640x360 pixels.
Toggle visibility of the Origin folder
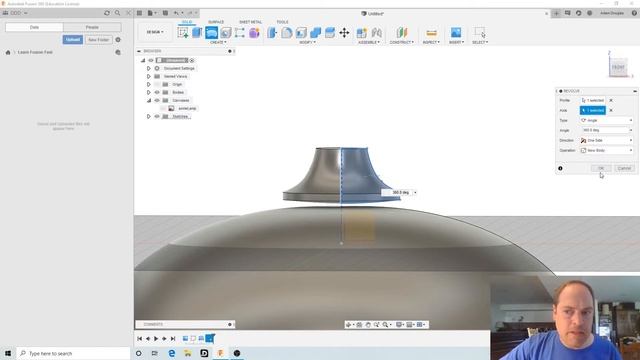pyautogui.click(x=157, y=84)
